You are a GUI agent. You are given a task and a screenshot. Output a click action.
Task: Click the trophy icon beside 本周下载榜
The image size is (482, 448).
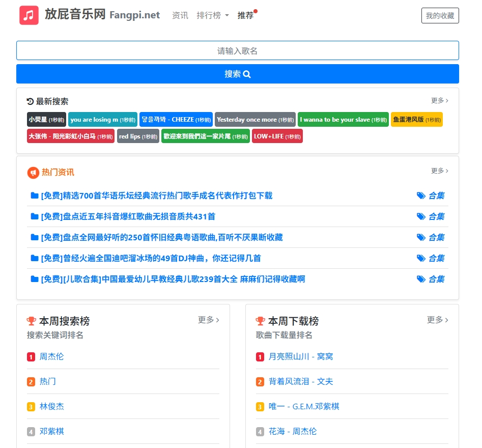(261, 321)
